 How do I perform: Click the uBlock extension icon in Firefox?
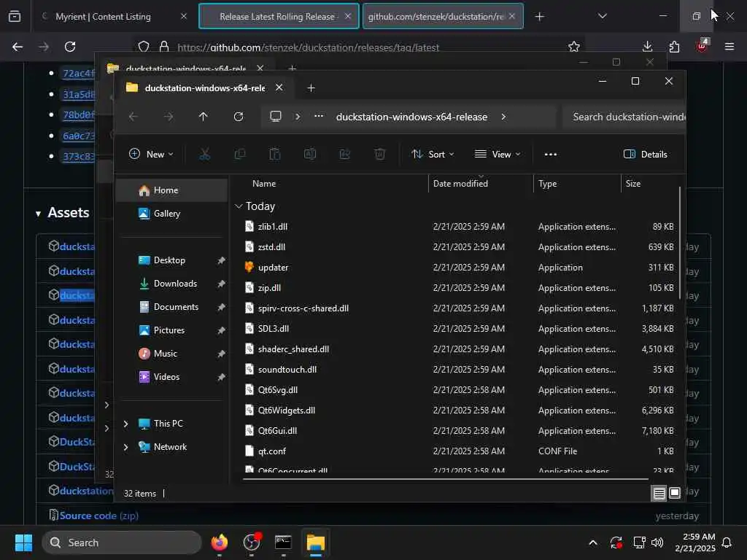point(703,46)
